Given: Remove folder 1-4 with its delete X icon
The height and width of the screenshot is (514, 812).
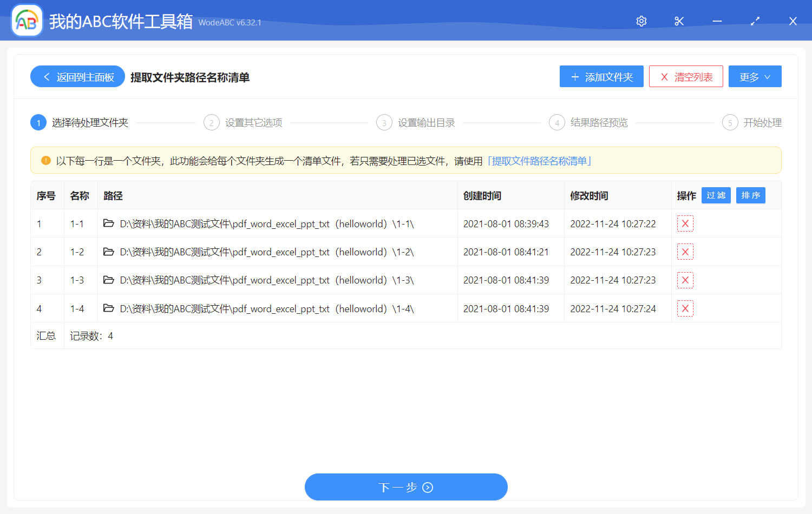Looking at the screenshot, I should 685,308.
